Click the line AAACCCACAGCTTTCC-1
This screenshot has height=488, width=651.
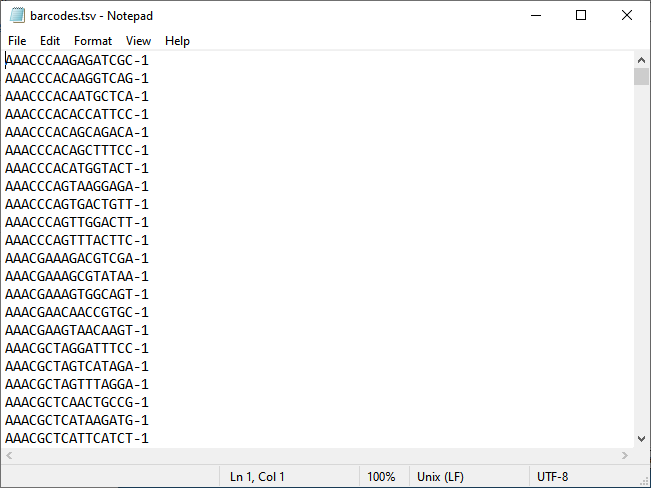[x=77, y=150]
